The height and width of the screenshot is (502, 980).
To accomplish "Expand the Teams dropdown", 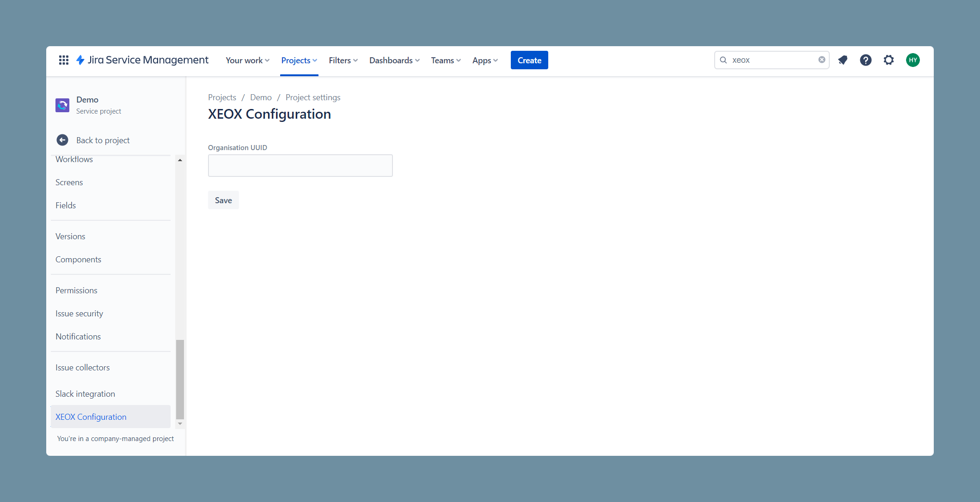I will pyautogui.click(x=446, y=60).
